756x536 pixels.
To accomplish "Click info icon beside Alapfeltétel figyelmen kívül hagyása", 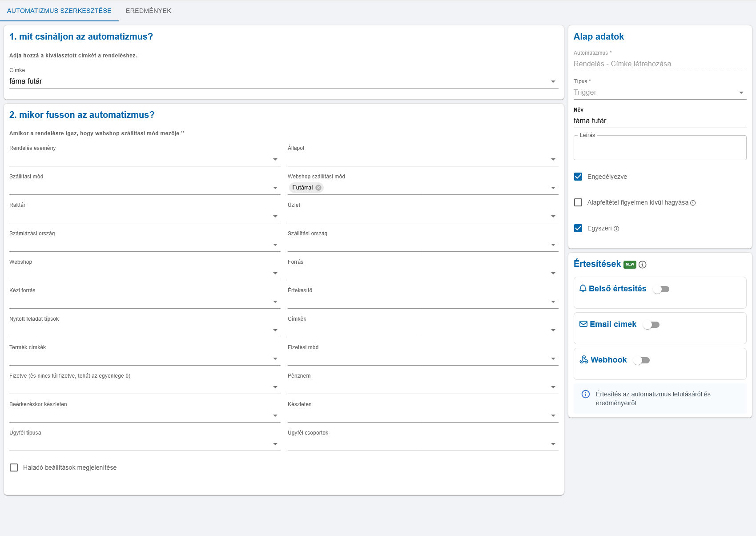I will 693,203.
